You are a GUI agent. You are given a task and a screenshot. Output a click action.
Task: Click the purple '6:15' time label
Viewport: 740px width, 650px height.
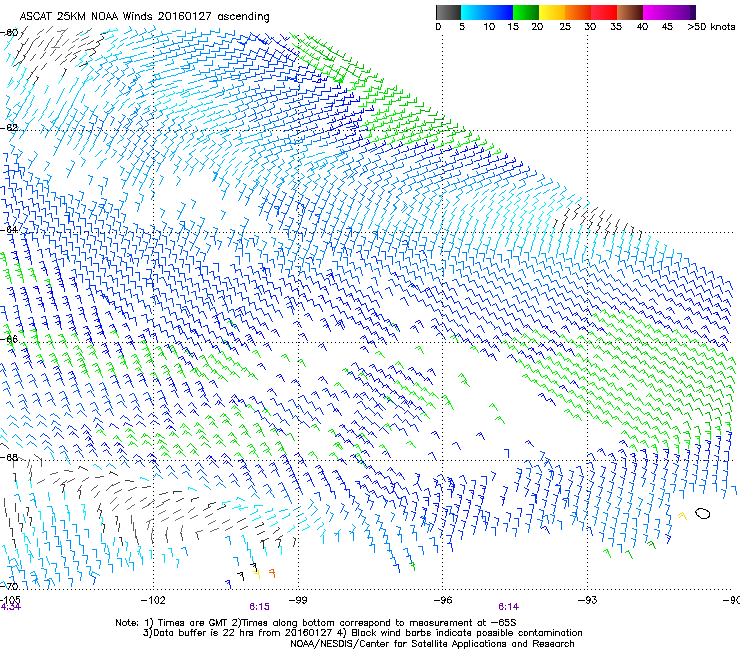pos(260,607)
